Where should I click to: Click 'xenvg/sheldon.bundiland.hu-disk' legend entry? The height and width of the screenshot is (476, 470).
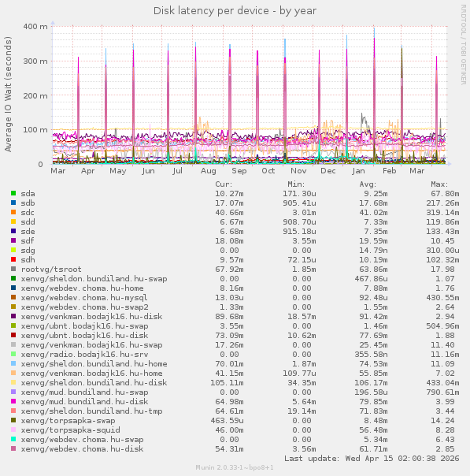point(94,383)
